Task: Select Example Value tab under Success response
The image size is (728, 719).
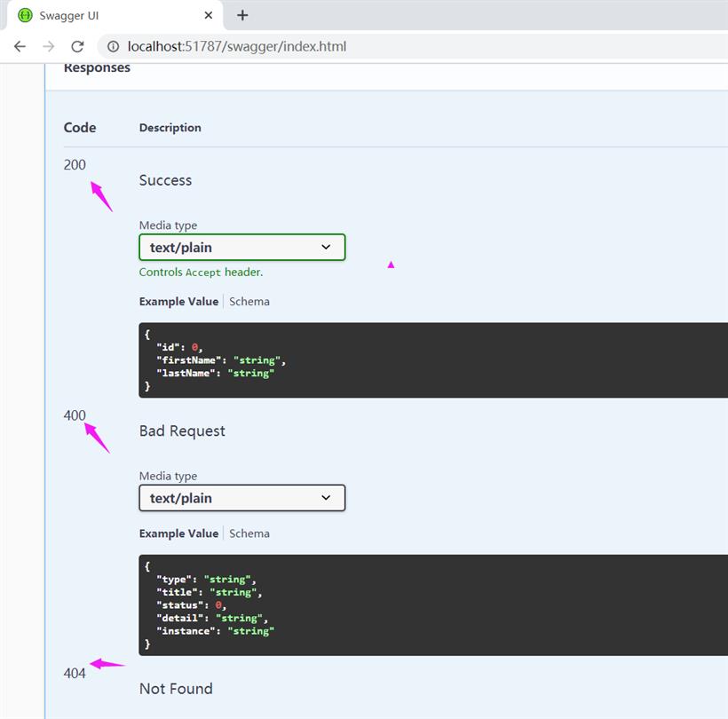Action: (x=178, y=301)
